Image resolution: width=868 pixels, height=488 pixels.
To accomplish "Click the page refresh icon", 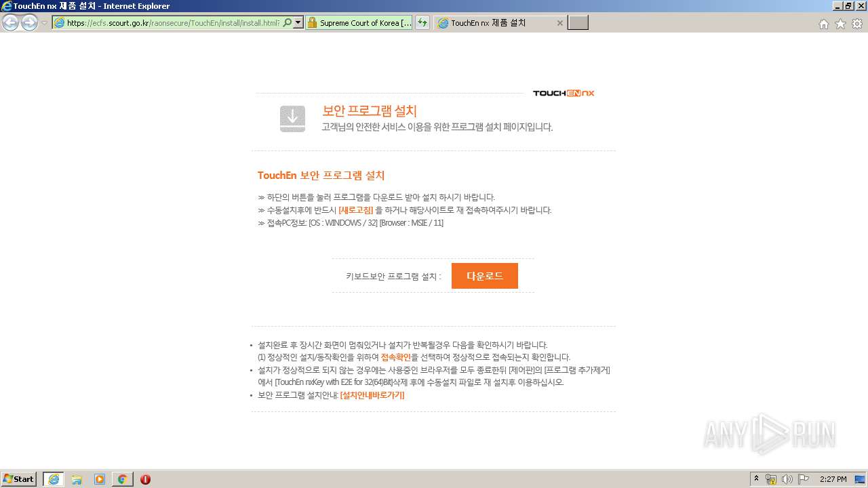I will point(422,23).
